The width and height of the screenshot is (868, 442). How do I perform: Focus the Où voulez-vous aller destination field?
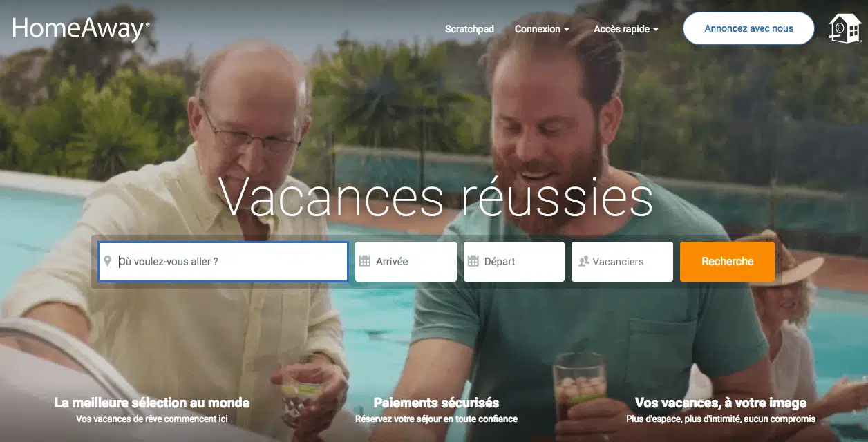pyautogui.click(x=223, y=262)
